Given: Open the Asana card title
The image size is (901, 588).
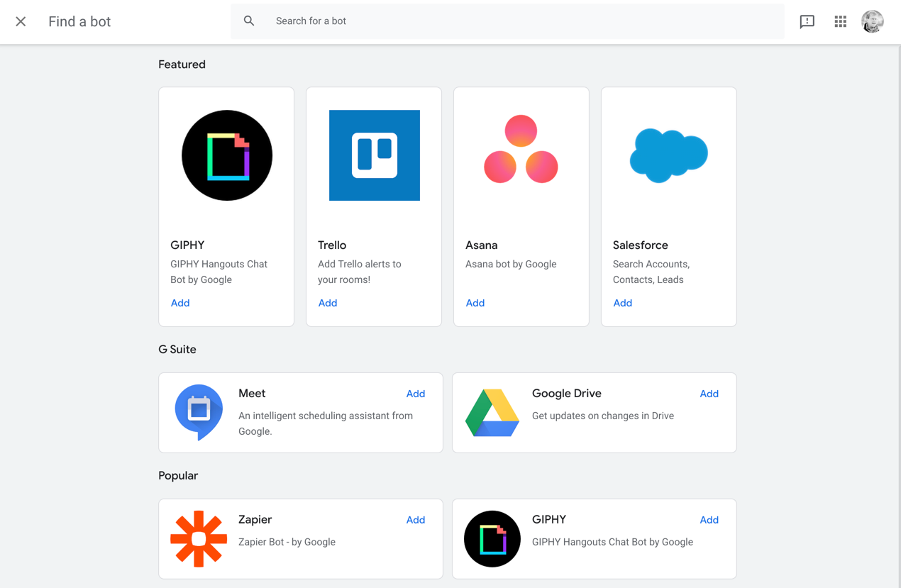Looking at the screenshot, I should tap(482, 245).
